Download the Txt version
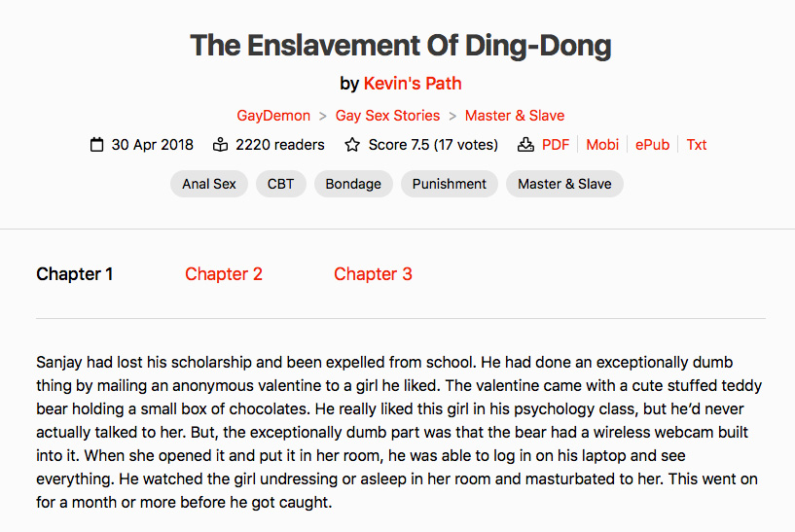795x532 pixels. (697, 145)
